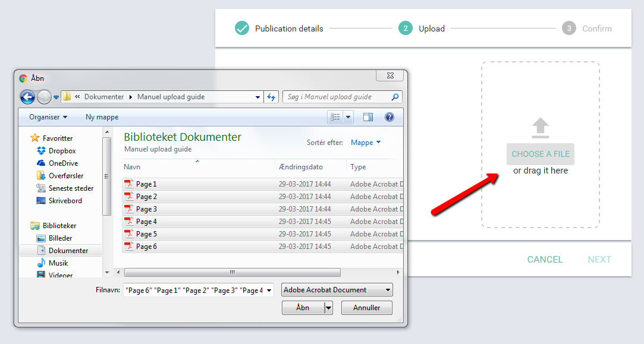
Task: Click the search magnifier icon
Action: (395, 97)
